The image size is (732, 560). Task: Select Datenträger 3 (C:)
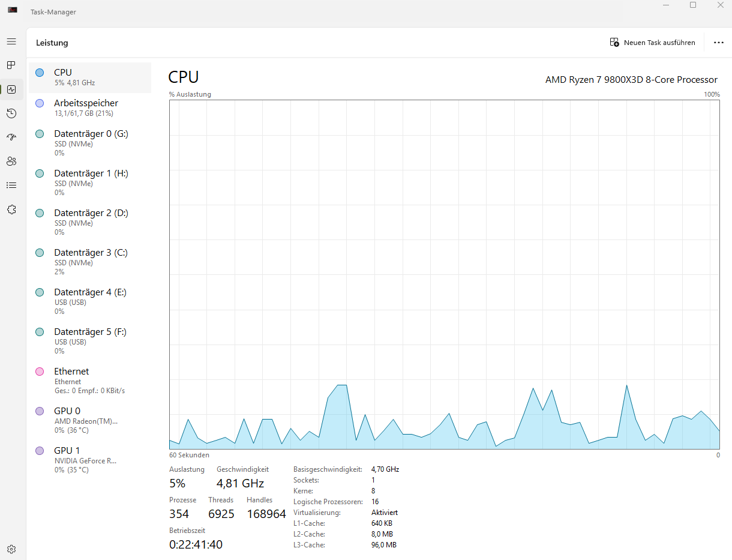tap(90, 262)
